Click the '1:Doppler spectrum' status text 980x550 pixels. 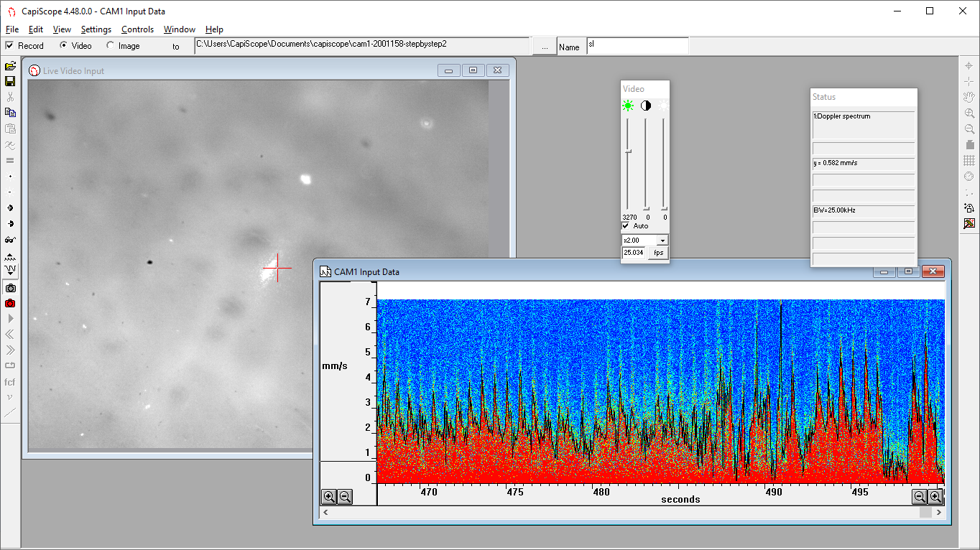pos(841,116)
